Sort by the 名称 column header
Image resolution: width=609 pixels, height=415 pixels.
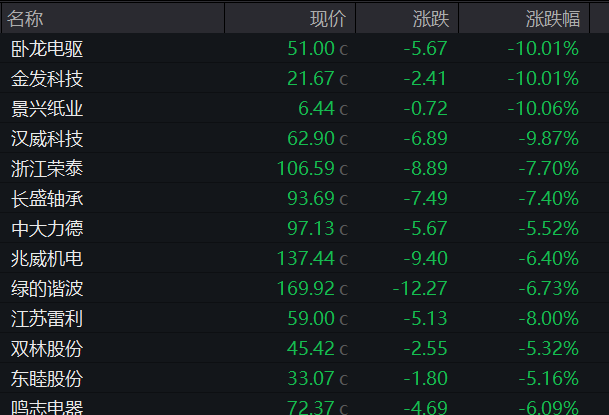(32, 18)
